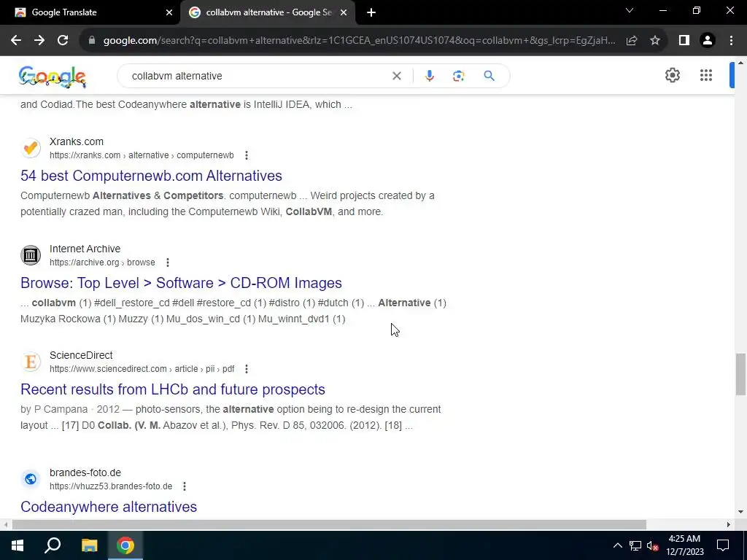This screenshot has height=560, width=747.
Task: Open the clock showing 4:25 AM
Action: [684, 545]
